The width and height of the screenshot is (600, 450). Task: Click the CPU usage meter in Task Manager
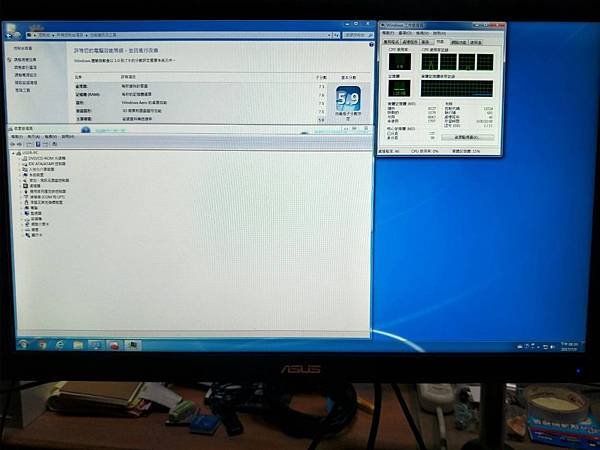point(400,62)
